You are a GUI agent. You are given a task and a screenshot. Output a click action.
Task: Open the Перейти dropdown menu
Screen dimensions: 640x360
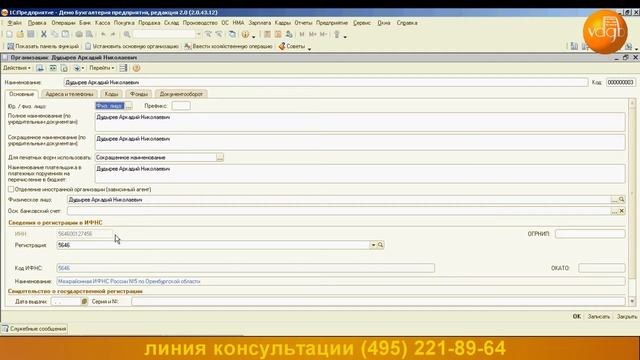[102, 68]
